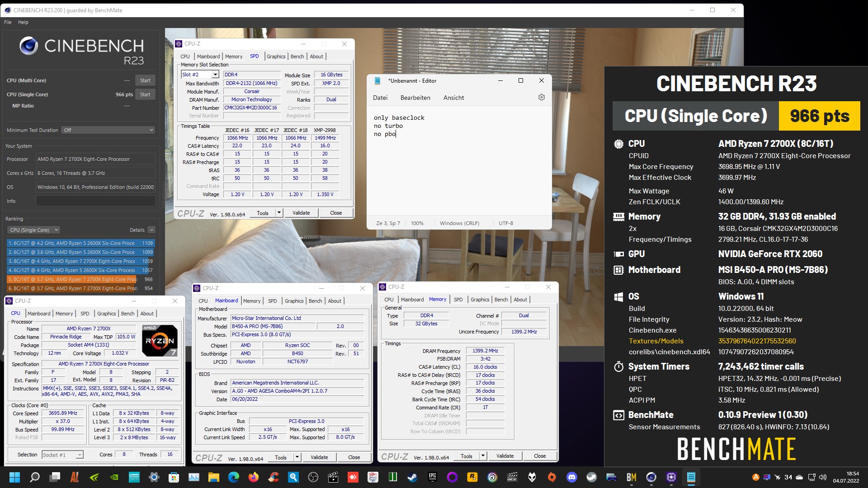The width and height of the screenshot is (868, 488).
Task: Click Validate in CPU-Z SPD window
Action: click(301, 213)
